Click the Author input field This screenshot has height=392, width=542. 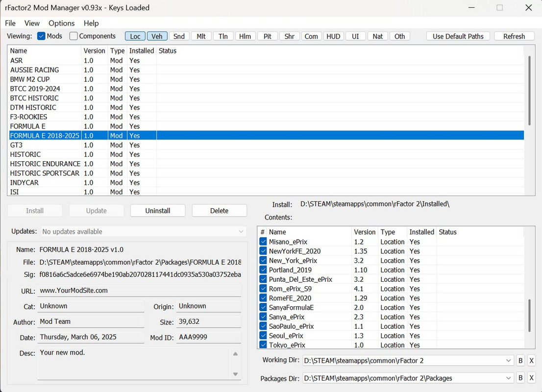click(x=91, y=322)
